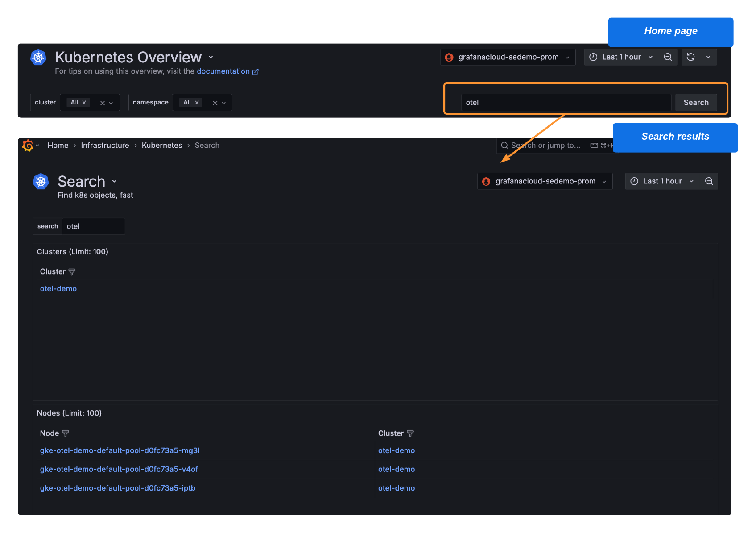Viewport: 756px width, 533px height.
Task: Remove the All chip from namespace filter
Action: click(x=197, y=103)
